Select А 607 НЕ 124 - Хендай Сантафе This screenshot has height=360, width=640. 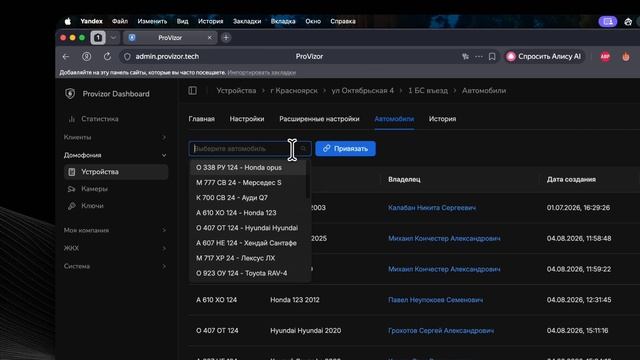pyautogui.click(x=248, y=243)
